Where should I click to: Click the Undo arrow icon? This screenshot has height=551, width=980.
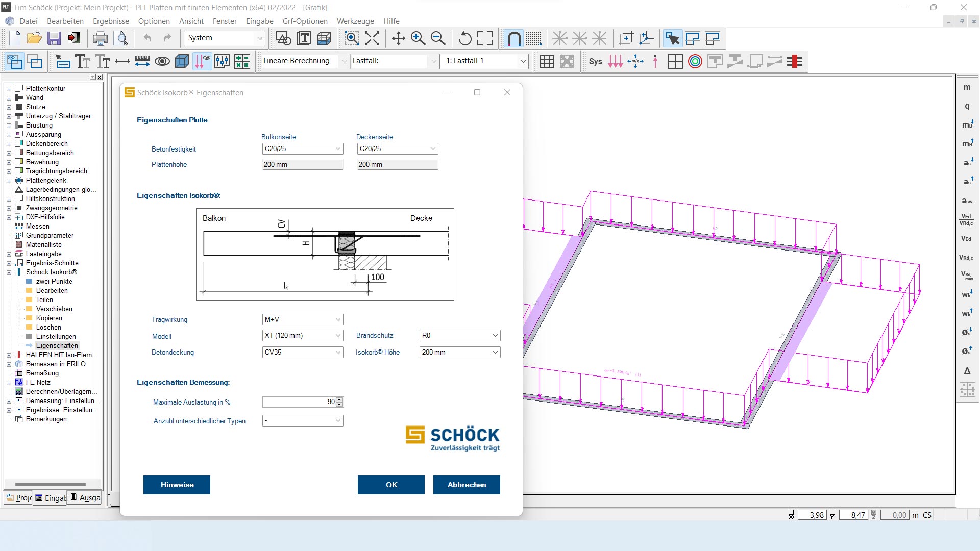(148, 38)
